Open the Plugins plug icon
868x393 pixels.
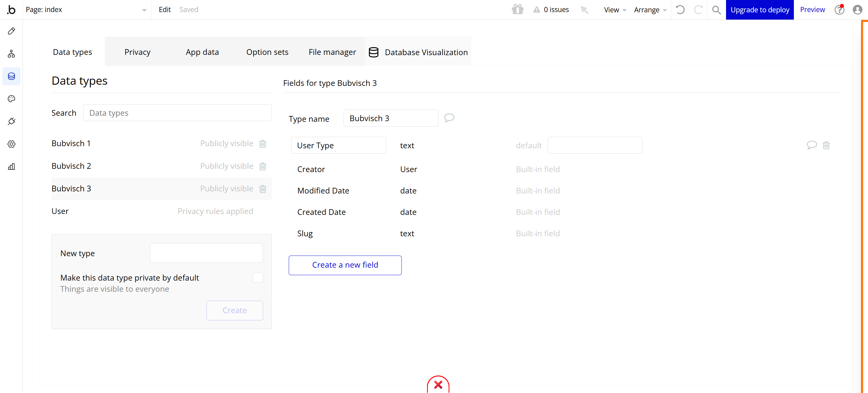pyautogui.click(x=11, y=121)
